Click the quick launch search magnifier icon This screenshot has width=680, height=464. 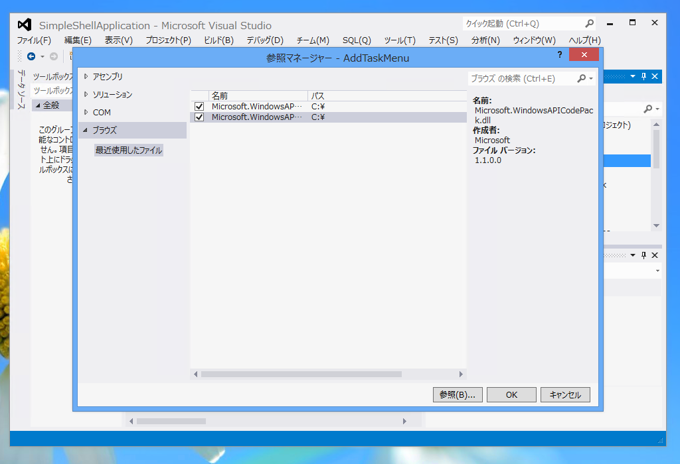pyautogui.click(x=589, y=23)
